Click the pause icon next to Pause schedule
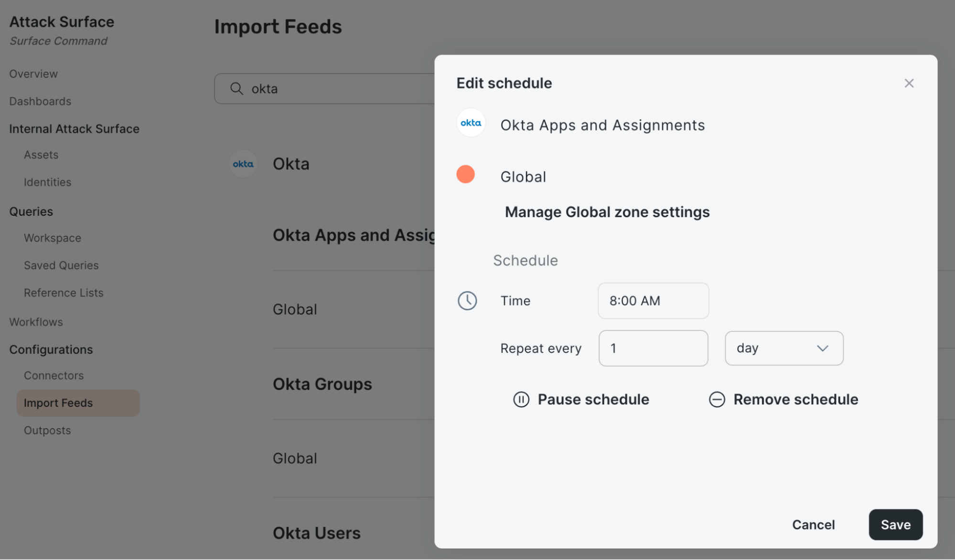 (521, 400)
